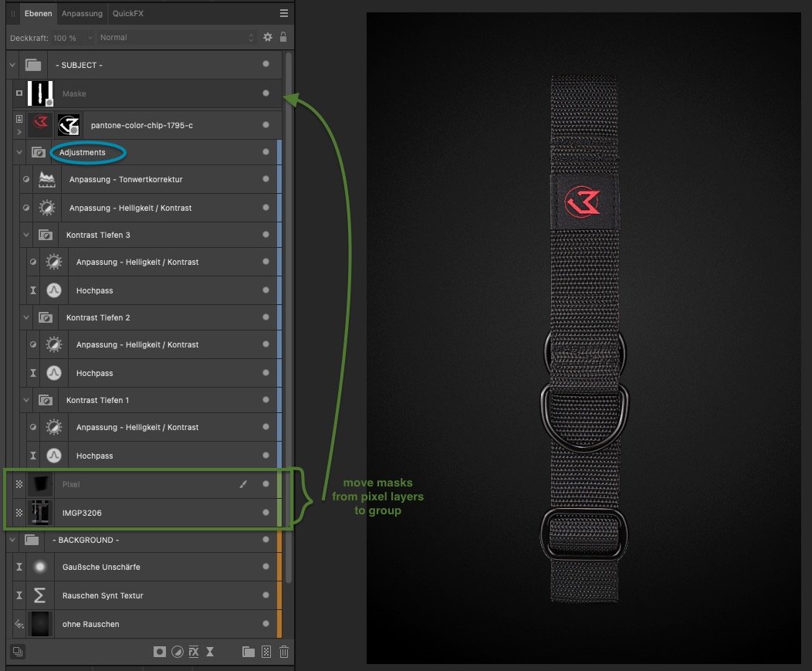Click the add pixel layer icon
The width and height of the screenshot is (812, 671).
(x=266, y=652)
